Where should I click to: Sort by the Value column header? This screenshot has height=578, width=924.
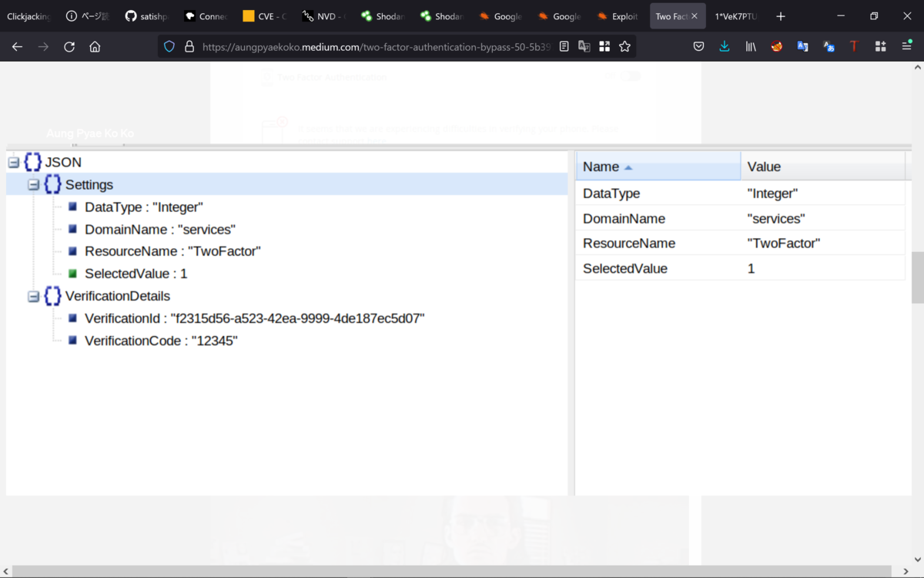coord(822,166)
